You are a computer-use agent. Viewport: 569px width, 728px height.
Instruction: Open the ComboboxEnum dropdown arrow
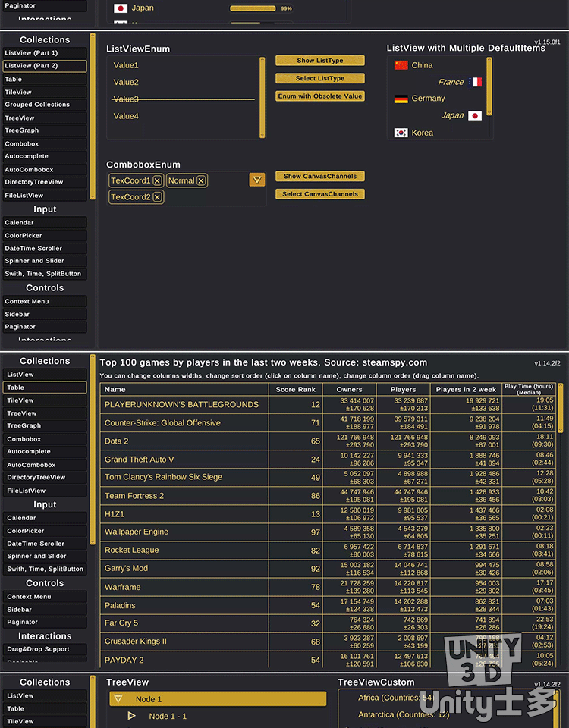[257, 180]
